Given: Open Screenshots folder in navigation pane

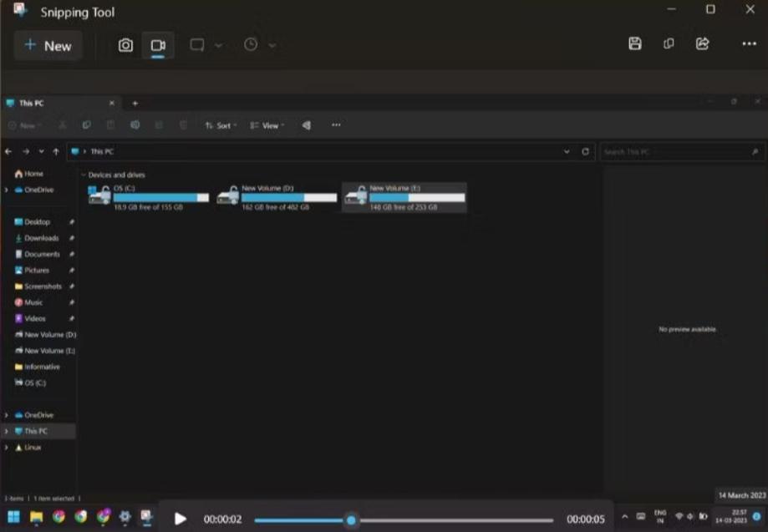Looking at the screenshot, I should (38, 286).
